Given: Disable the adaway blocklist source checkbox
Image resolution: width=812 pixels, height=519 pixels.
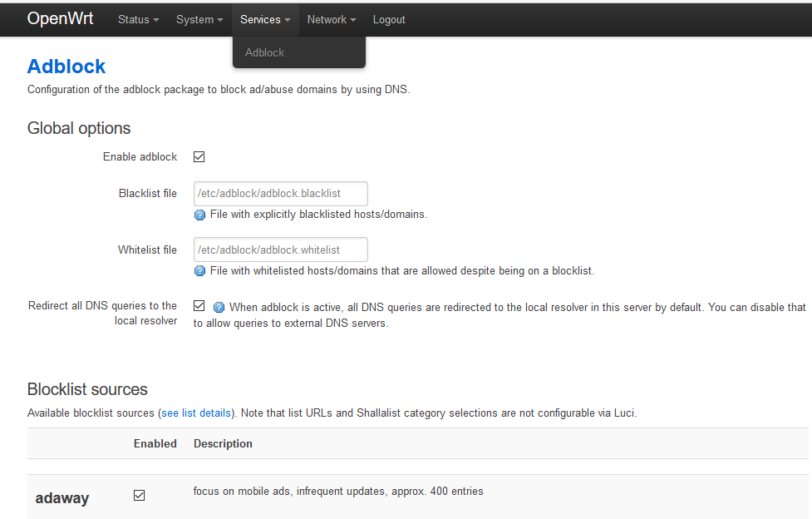Looking at the screenshot, I should (140, 496).
